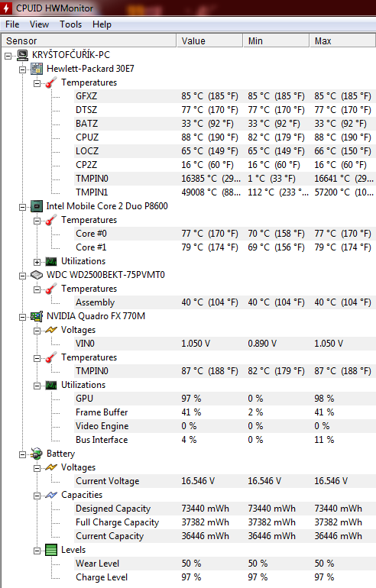Click the Capacities chart icon
Screen dimensions: 376x588
click(x=51, y=495)
